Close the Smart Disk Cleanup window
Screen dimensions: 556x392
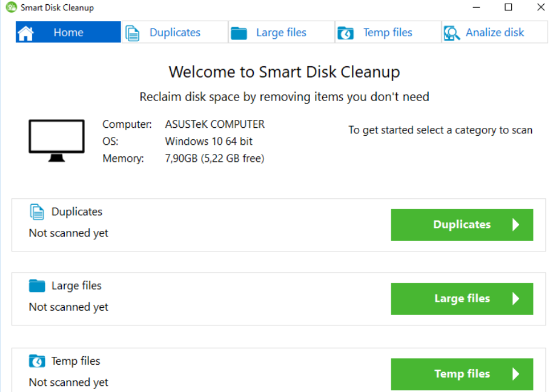pyautogui.click(x=541, y=7)
